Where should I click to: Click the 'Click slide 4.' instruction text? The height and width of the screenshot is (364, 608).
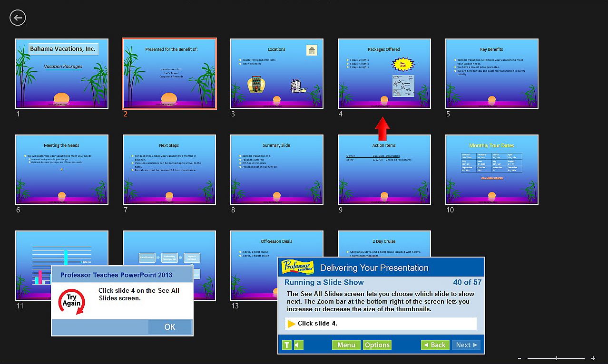point(318,324)
